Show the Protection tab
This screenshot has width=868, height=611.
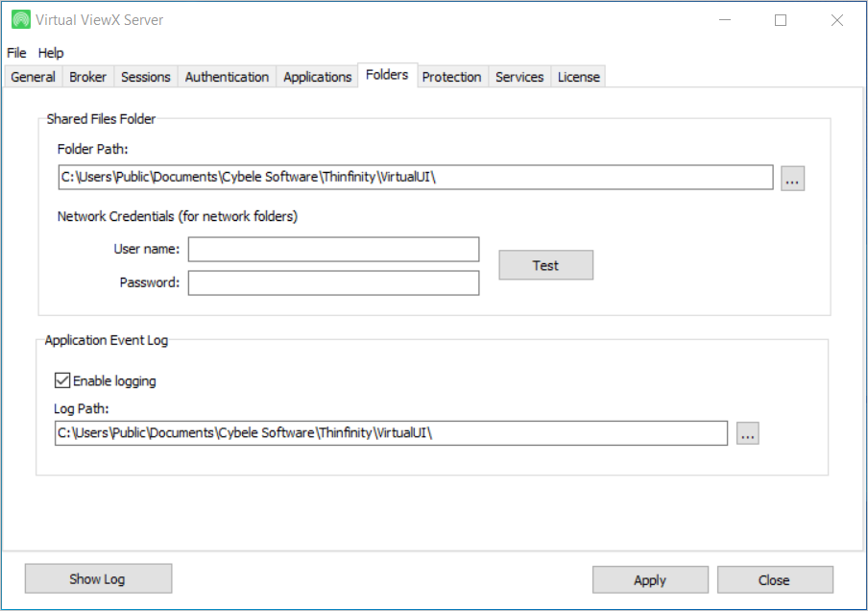tap(451, 77)
